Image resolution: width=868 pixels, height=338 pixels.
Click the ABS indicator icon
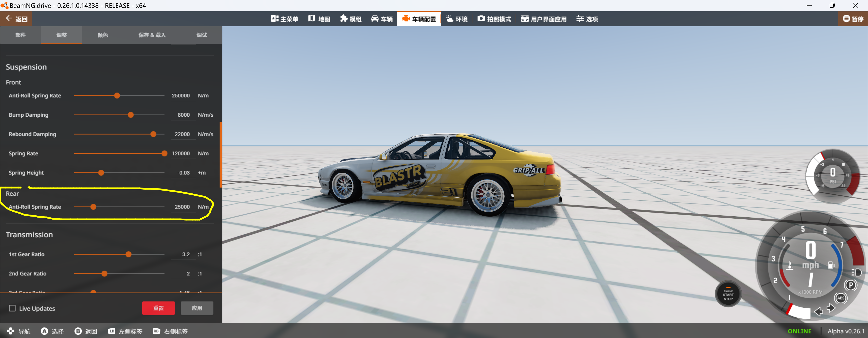841,298
